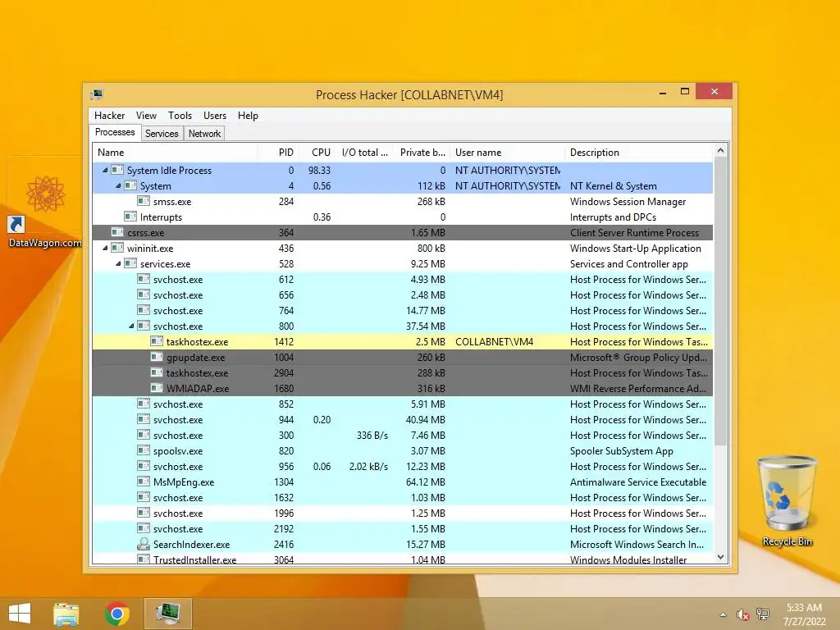Click the 336 B/s I/O value
840x630 pixels.
coord(372,436)
